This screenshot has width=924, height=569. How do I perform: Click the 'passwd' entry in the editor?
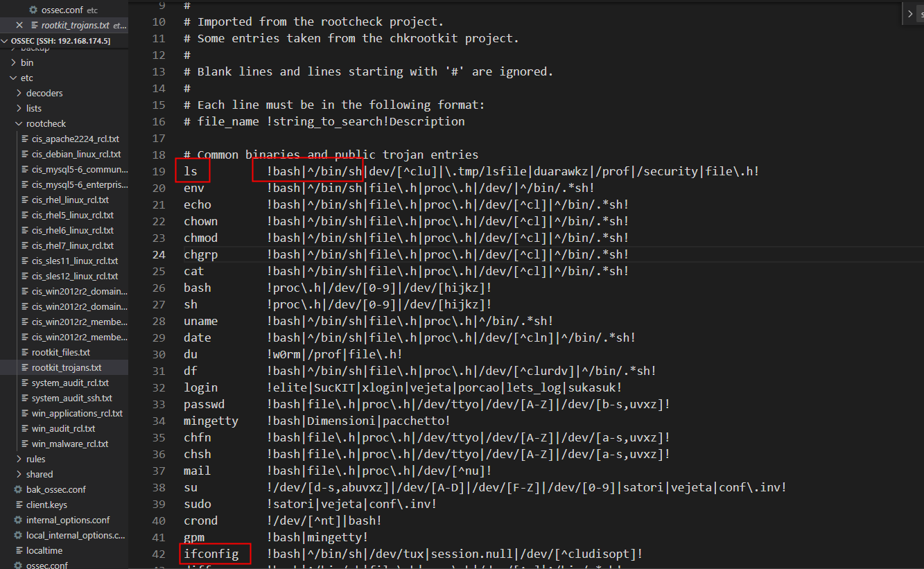pyautogui.click(x=204, y=404)
